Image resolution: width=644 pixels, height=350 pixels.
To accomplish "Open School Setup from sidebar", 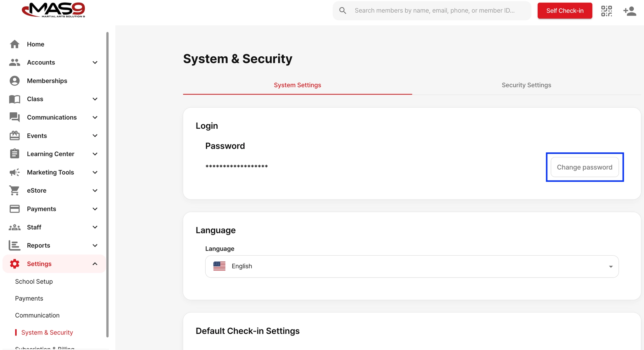I will tap(34, 281).
